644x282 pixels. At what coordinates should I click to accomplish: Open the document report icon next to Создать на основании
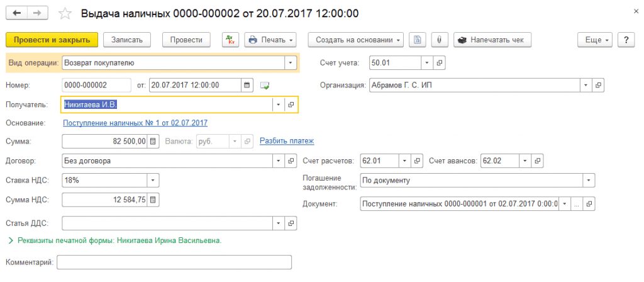coord(418,40)
